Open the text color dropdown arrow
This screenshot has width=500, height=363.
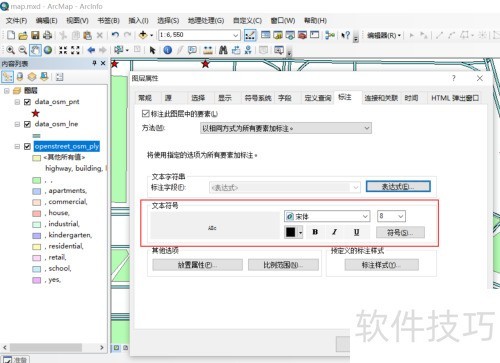300,232
